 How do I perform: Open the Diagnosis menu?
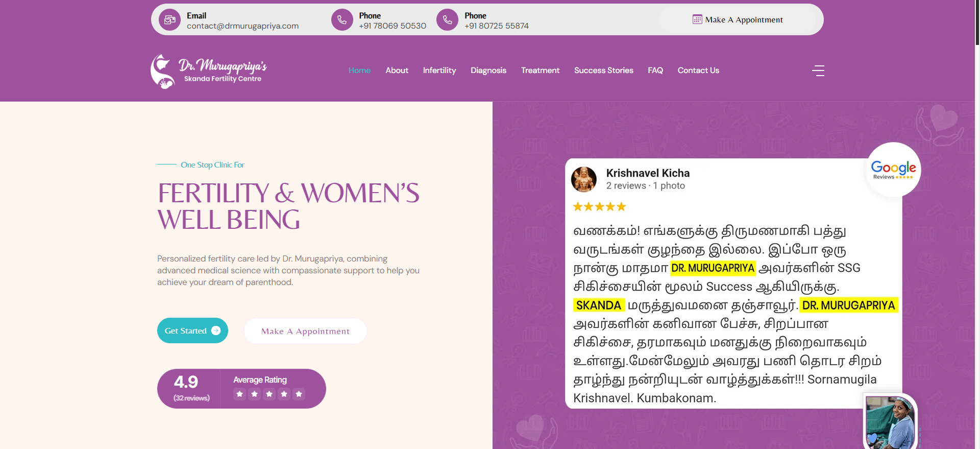pos(488,70)
